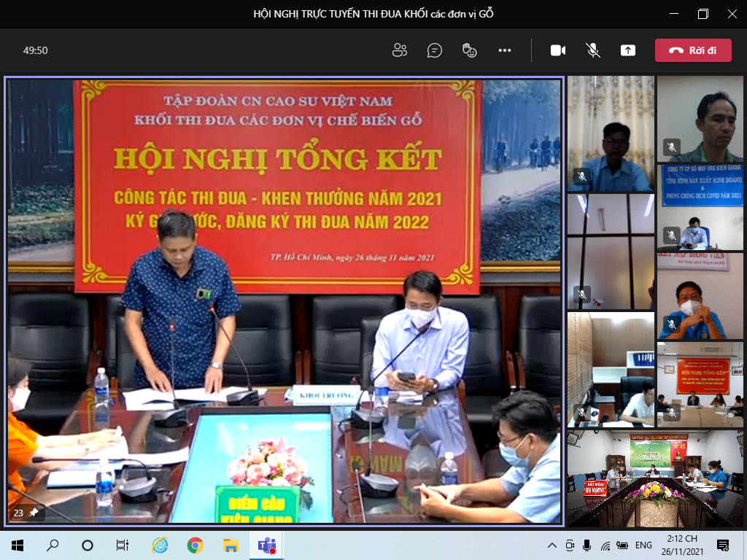
Task: Select thumbnail of masked man in blue shirt
Action: (x=700, y=296)
